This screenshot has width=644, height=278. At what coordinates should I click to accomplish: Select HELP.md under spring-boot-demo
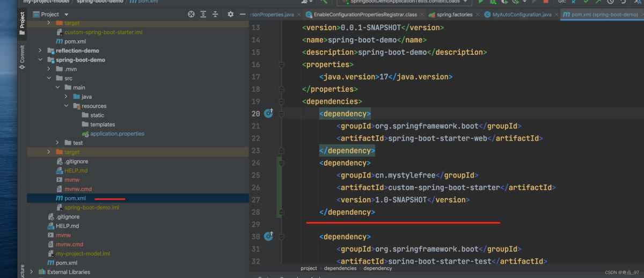(x=76, y=171)
